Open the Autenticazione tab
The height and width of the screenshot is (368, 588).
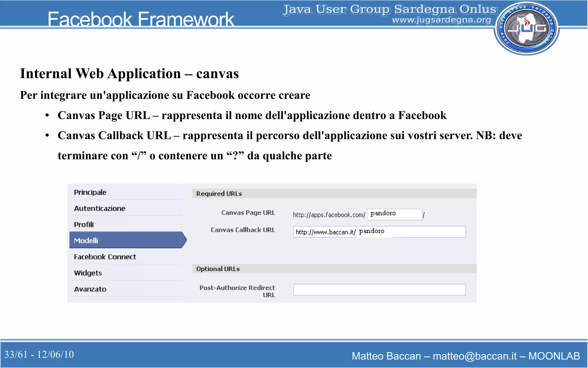125,208
